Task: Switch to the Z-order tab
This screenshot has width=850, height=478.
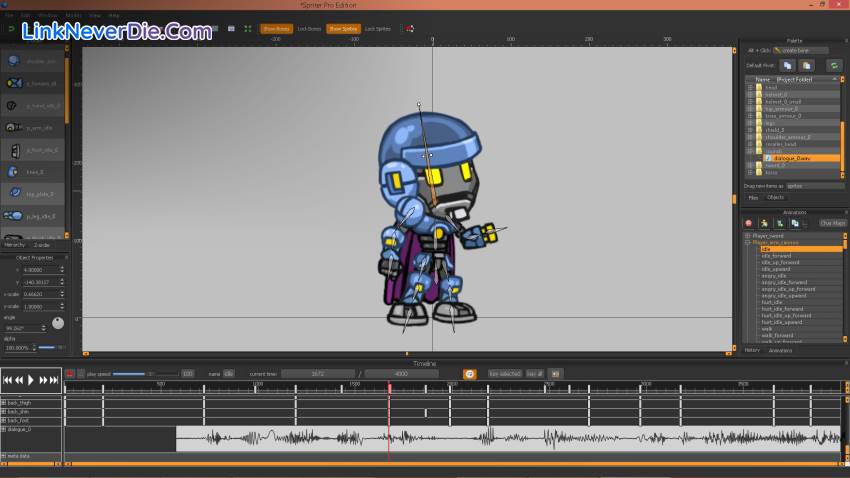Action: click(42, 244)
